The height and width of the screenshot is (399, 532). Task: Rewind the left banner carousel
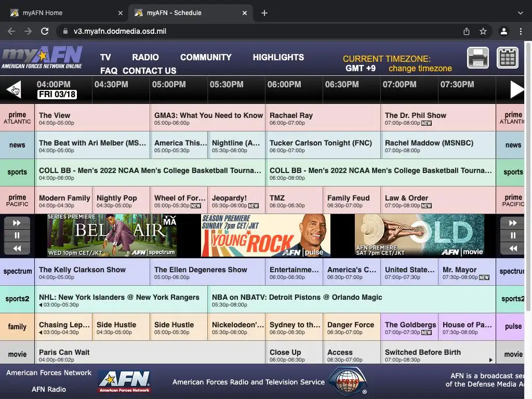(17, 248)
